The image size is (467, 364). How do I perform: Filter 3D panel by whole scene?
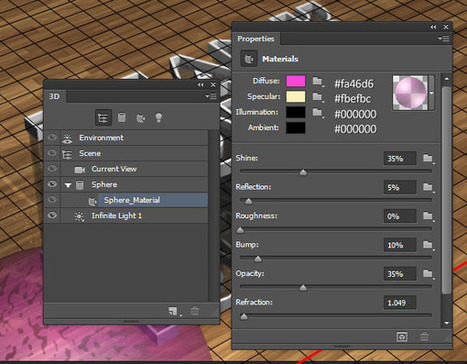[x=103, y=118]
